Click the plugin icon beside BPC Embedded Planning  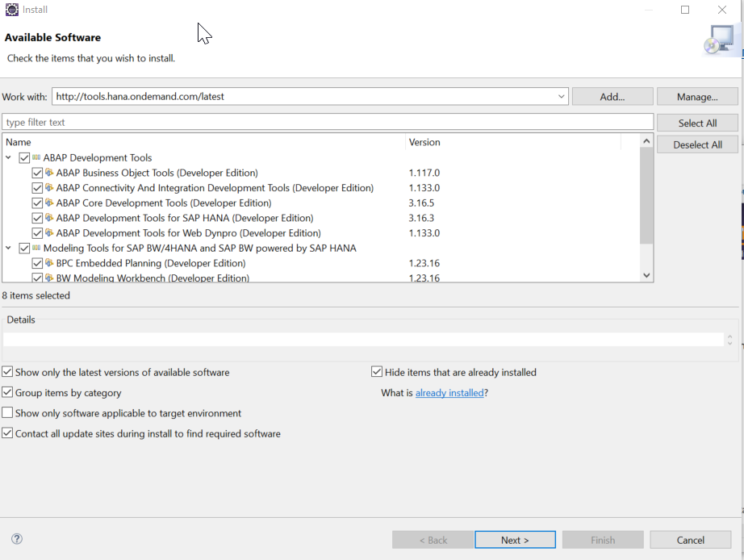[50, 263]
